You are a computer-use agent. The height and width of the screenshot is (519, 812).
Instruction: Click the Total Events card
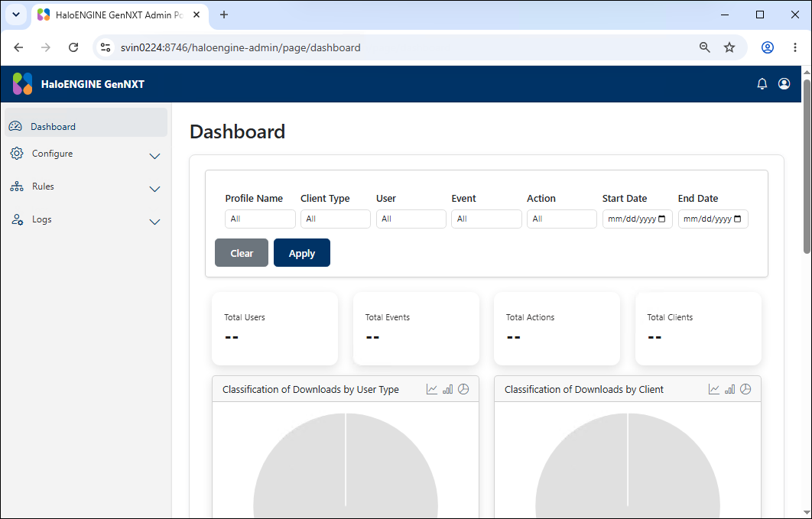(x=416, y=329)
